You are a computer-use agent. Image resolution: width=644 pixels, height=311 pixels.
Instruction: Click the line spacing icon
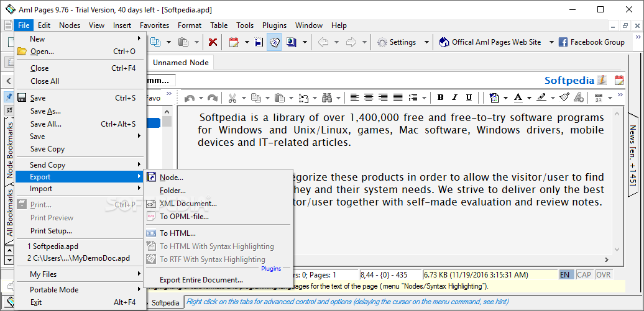(413, 97)
